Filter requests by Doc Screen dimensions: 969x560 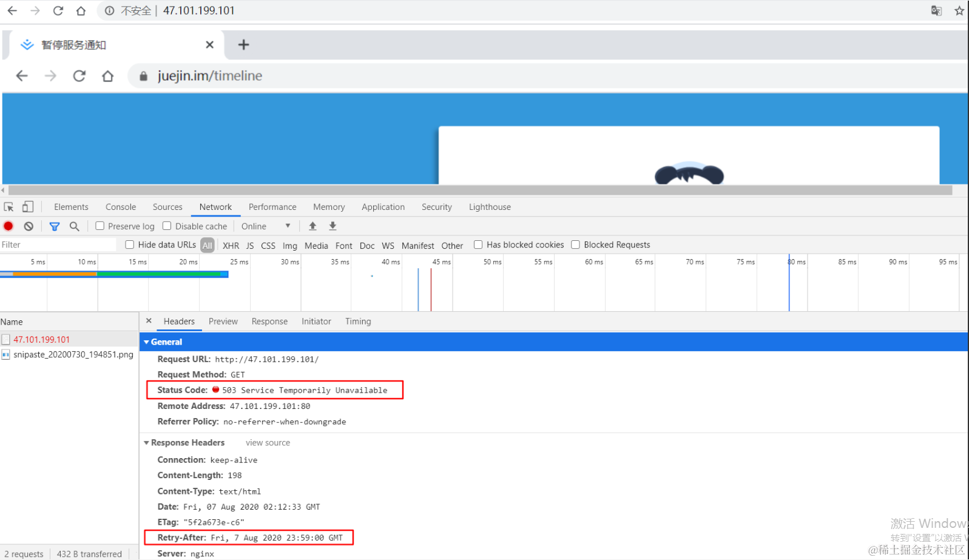click(x=367, y=246)
